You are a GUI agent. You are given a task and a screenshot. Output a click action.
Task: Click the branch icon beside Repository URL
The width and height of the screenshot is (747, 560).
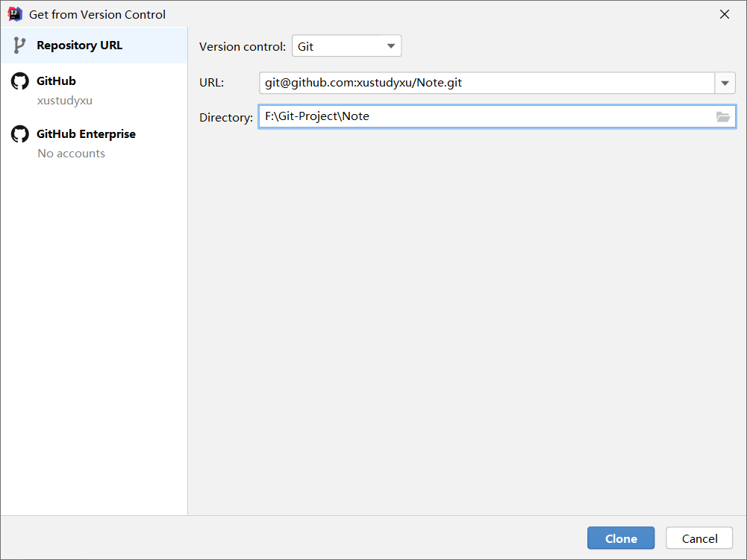coord(19,45)
